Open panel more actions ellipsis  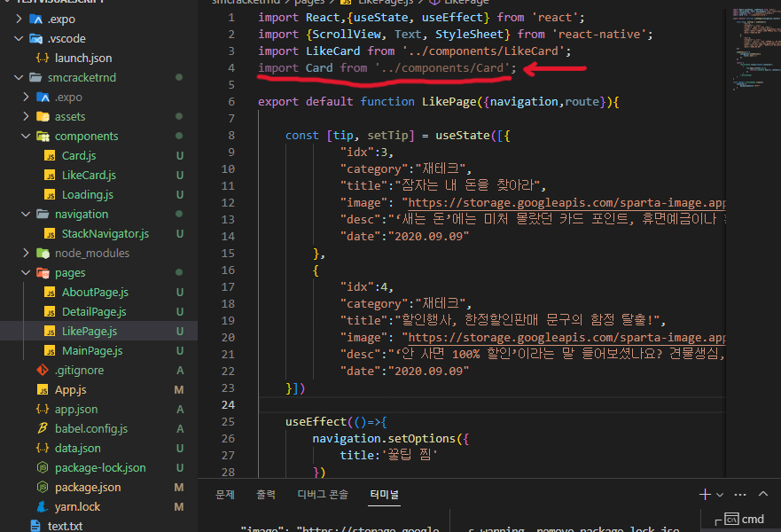pyautogui.click(x=740, y=495)
